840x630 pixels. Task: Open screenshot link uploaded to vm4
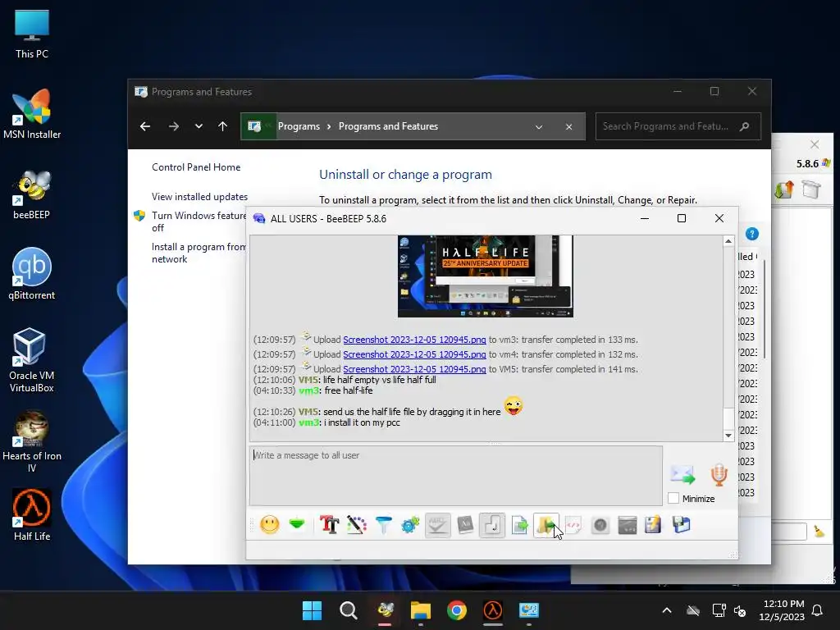click(414, 354)
